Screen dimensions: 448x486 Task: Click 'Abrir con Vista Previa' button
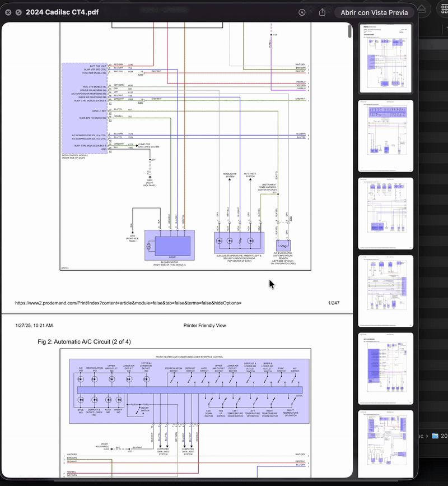(374, 12)
